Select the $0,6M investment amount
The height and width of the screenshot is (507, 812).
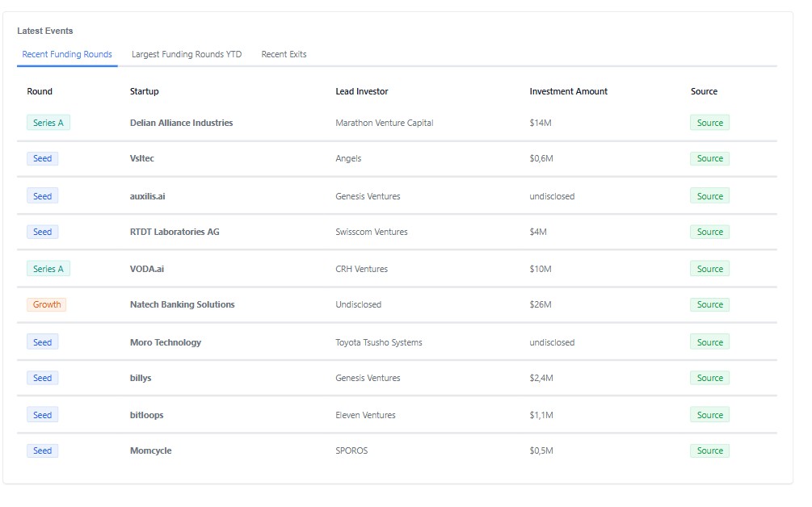pyautogui.click(x=541, y=158)
